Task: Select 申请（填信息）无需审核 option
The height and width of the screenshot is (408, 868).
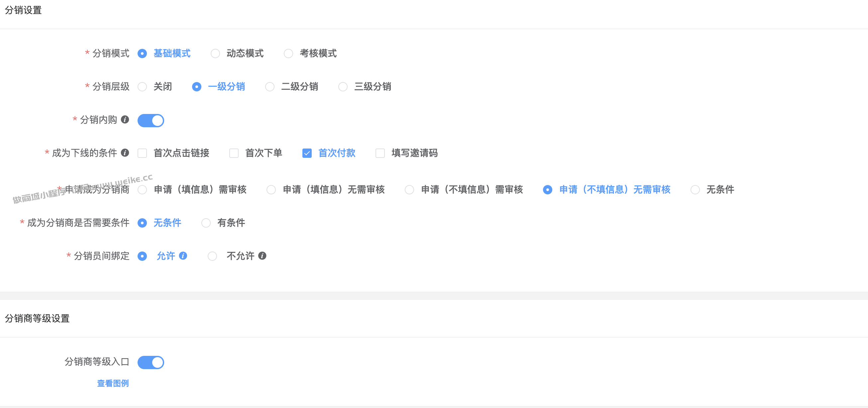Action: click(271, 190)
